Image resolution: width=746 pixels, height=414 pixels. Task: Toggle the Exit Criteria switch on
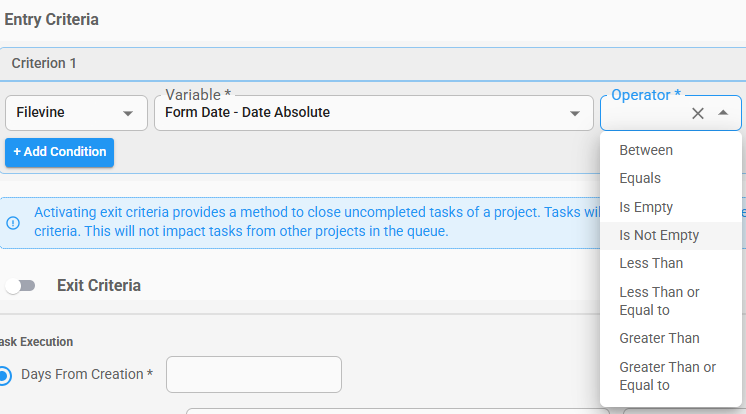click(20, 286)
